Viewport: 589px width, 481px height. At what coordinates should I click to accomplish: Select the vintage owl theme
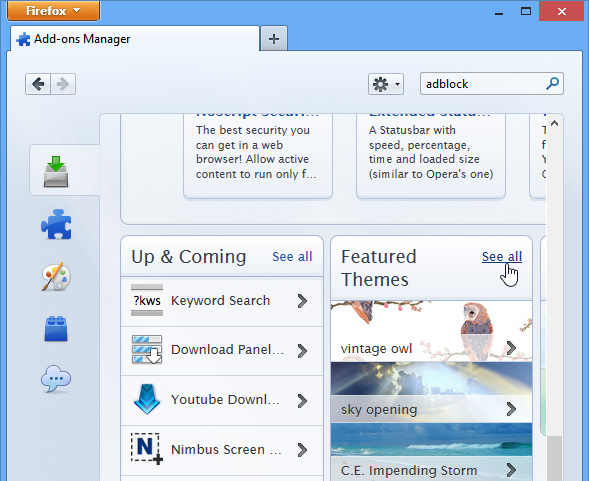pos(431,331)
